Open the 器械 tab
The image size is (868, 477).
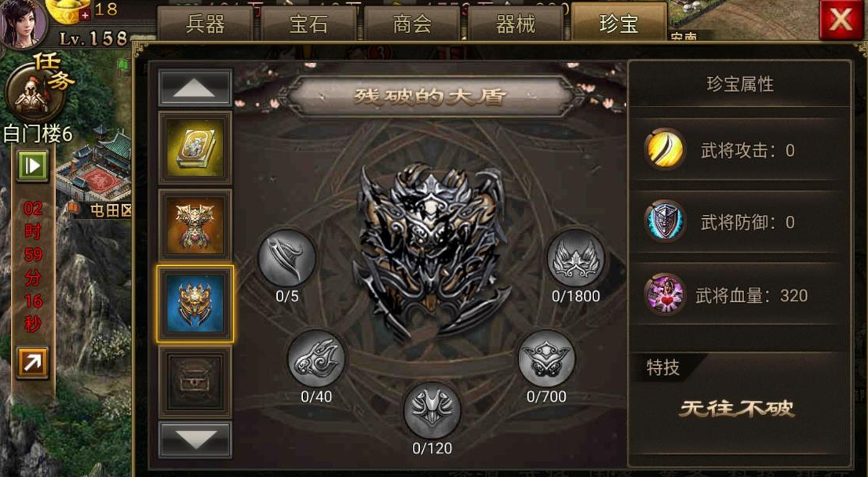[516, 24]
